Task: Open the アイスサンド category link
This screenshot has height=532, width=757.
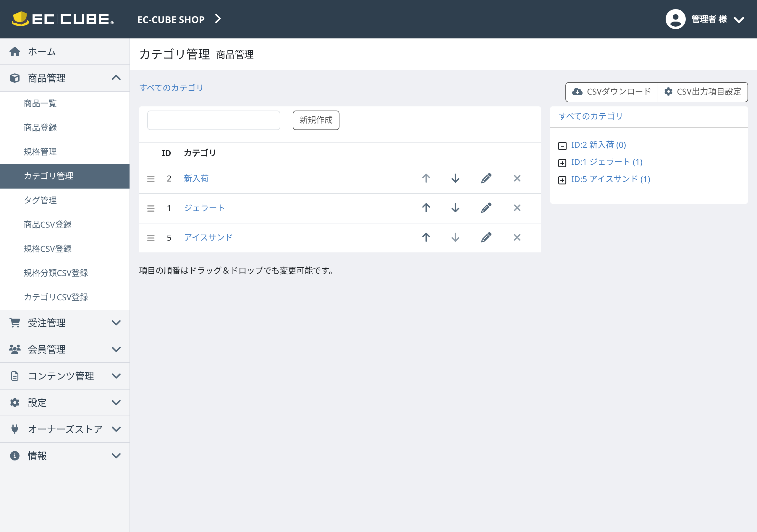Action: pyautogui.click(x=208, y=237)
